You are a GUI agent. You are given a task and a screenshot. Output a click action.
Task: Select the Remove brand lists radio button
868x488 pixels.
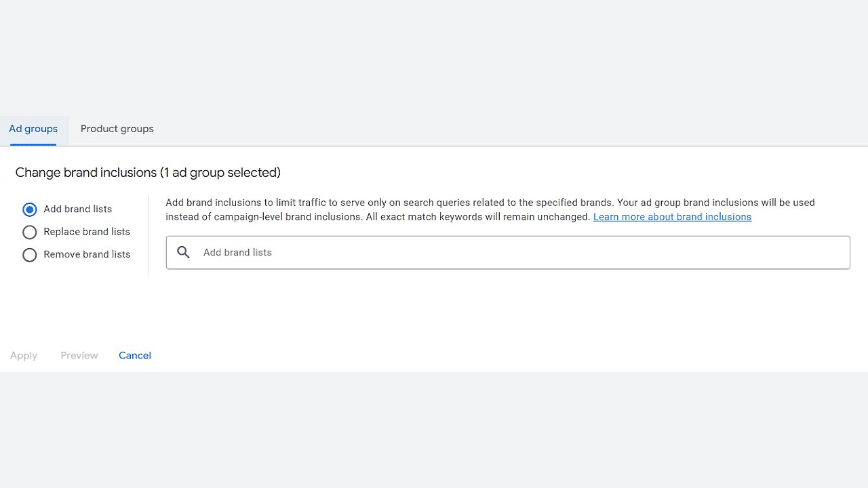(29, 255)
